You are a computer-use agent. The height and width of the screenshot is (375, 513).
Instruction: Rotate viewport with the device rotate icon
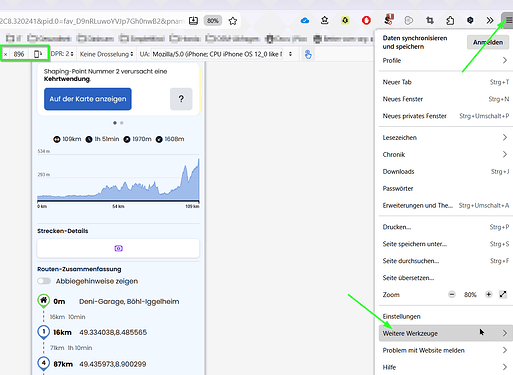[x=38, y=54]
